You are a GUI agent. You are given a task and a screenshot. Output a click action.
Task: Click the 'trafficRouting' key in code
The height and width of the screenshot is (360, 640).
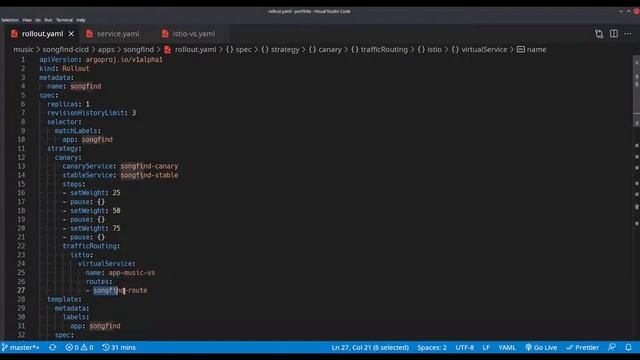point(89,246)
